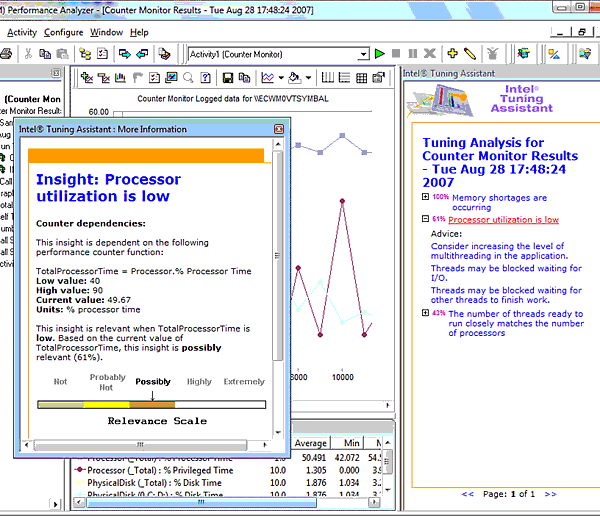Click the Paste clipboard icon
The image size is (600, 516).
coord(62,54)
